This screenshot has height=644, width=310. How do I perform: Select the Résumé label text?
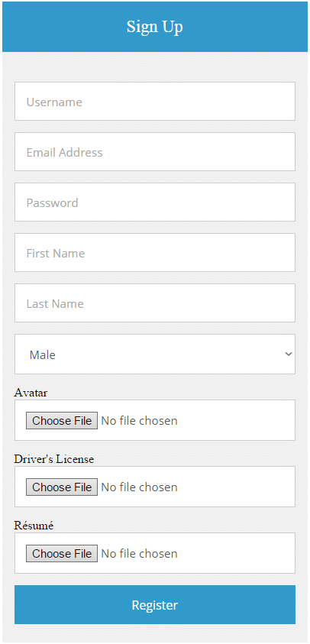[34, 526]
